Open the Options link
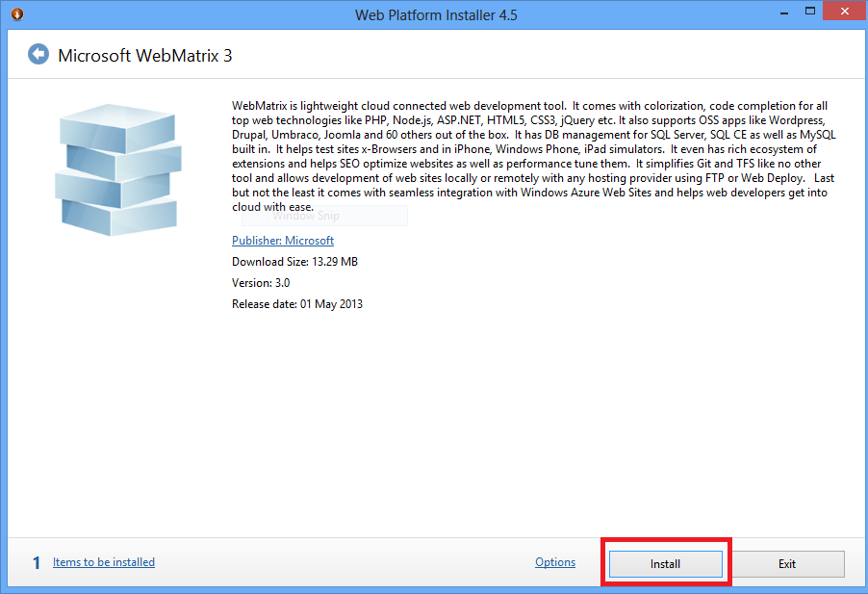Screen dimensions: 868x594 coord(555,562)
